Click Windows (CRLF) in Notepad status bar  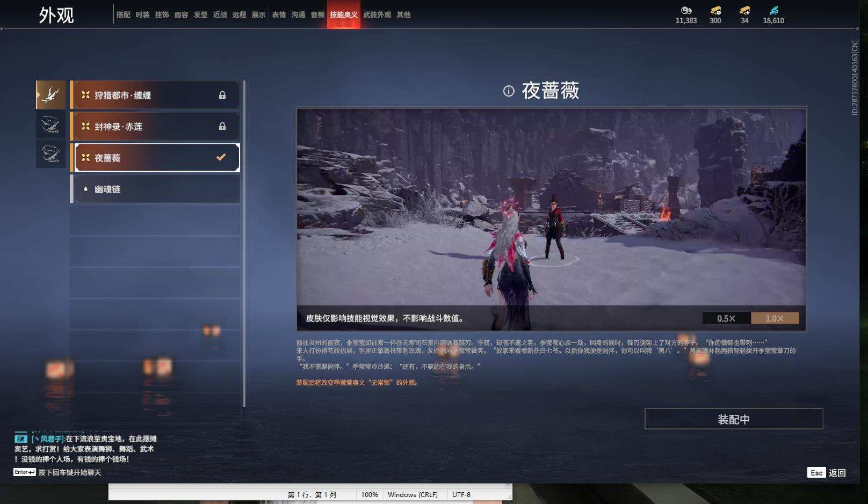tap(413, 494)
